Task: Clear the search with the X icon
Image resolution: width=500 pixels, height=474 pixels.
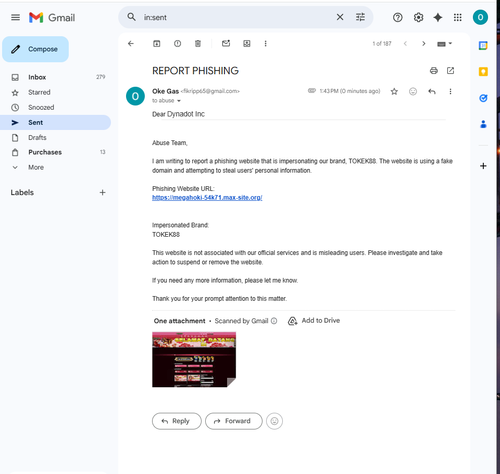Action: (340, 17)
